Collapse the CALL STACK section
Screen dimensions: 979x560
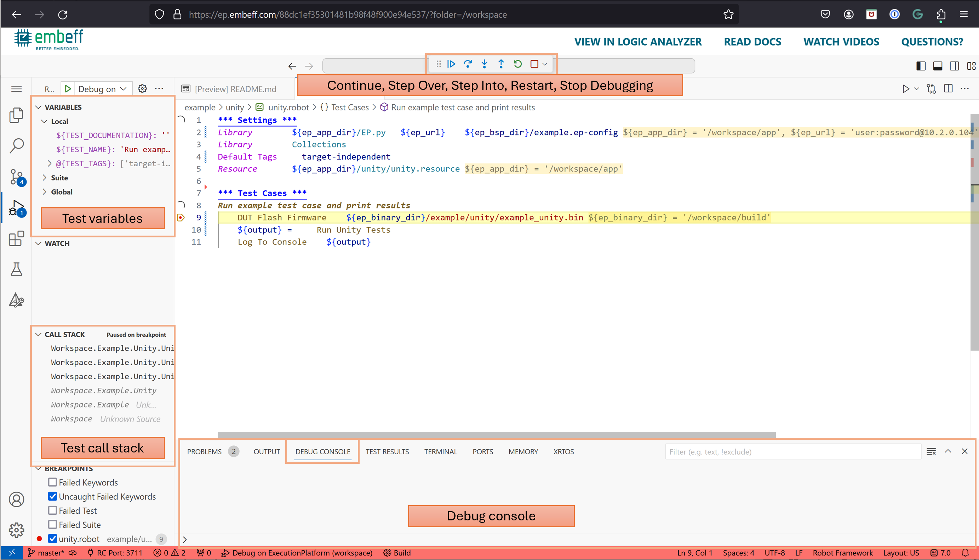coord(39,334)
